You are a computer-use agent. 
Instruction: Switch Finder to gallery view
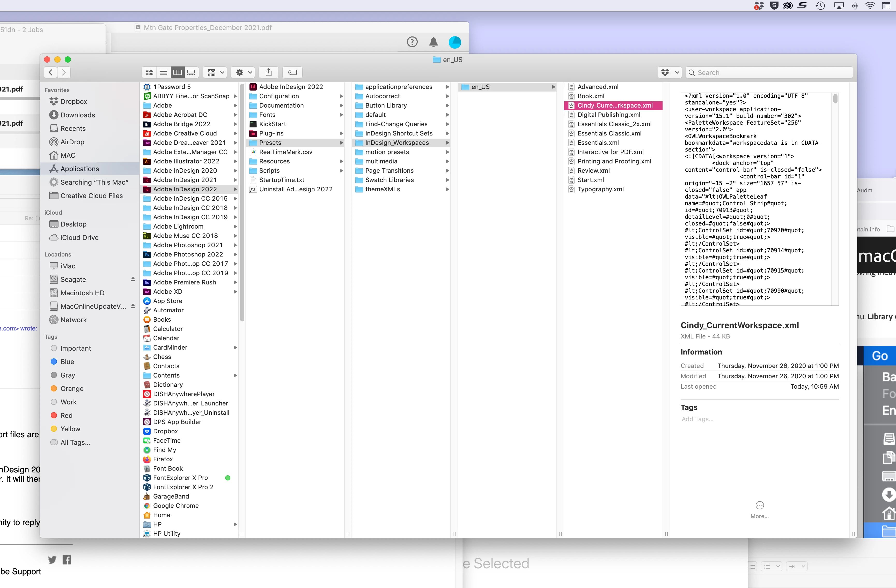[191, 72]
